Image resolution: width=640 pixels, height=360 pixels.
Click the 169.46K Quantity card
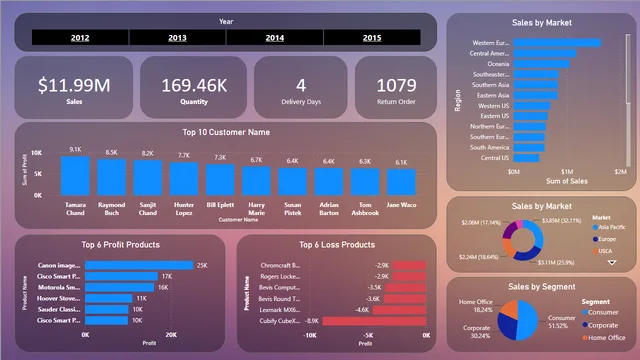click(x=193, y=88)
